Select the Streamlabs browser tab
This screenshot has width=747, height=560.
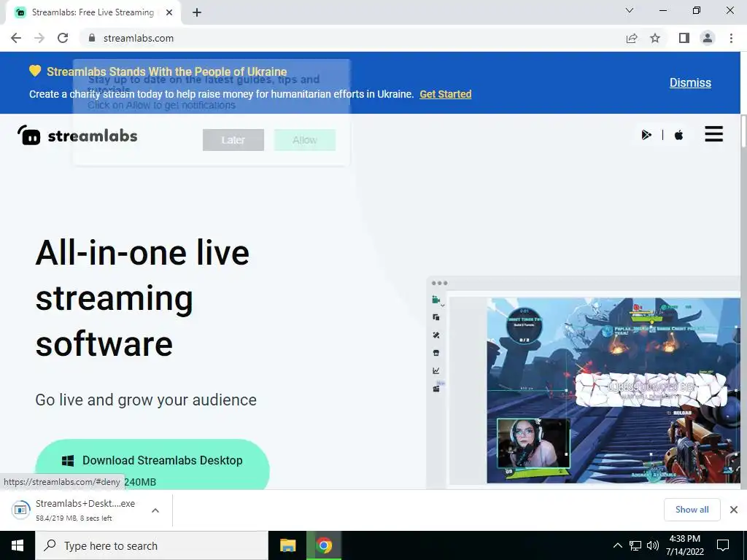[93, 12]
